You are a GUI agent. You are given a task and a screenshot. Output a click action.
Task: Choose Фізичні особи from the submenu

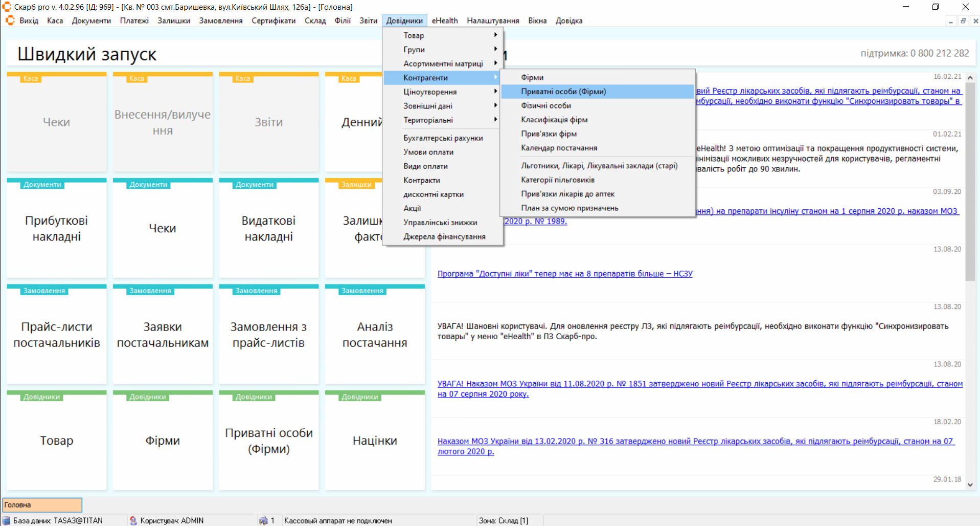coord(546,105)
